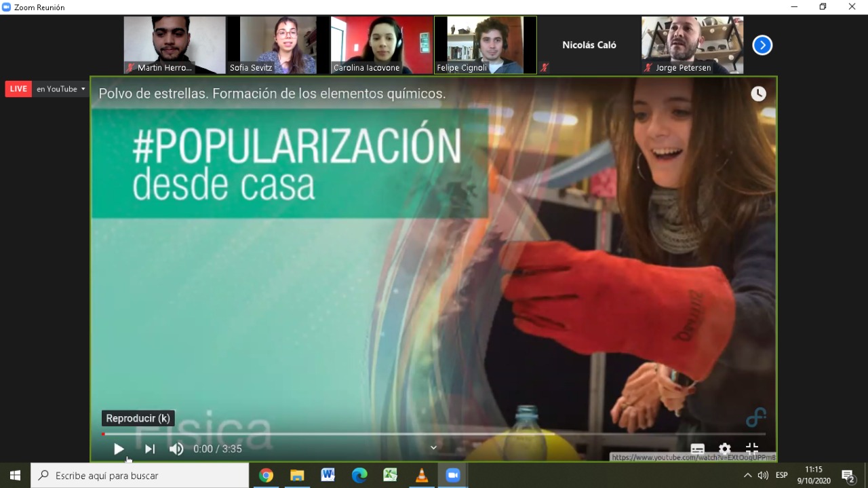Click the Watch later clock icon
The image size is (868, 488).
coord(758,94)
